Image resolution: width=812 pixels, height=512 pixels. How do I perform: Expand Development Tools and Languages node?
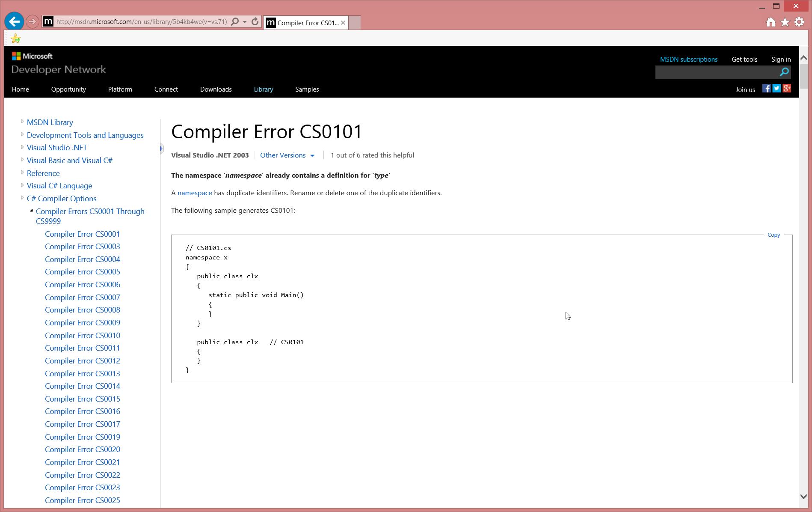coord(22,134)
